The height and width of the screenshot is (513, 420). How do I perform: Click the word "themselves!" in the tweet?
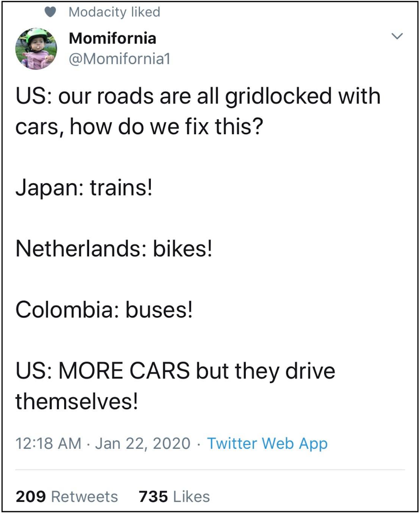tap(77, 402)
